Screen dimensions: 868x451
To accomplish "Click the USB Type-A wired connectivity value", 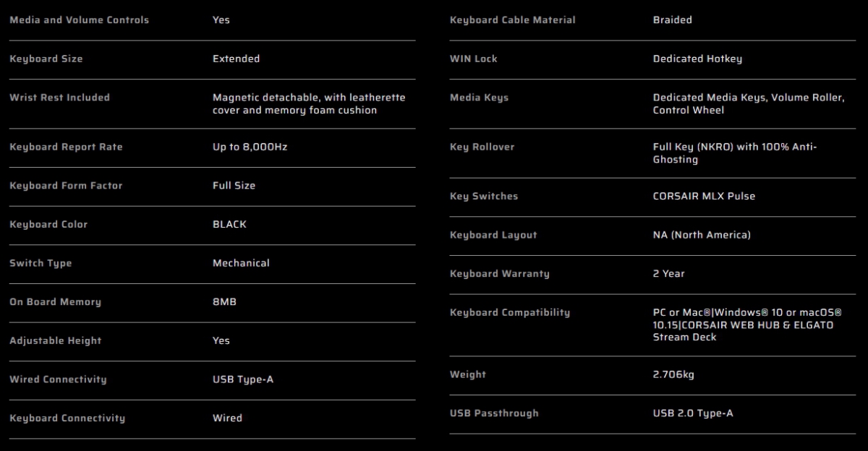I will [243, 380].
